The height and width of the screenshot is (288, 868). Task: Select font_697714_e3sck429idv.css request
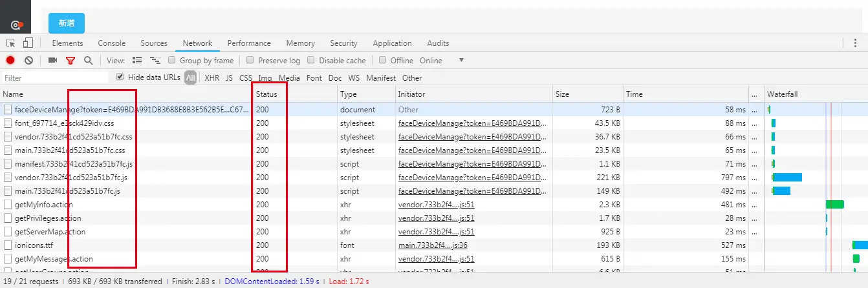pyautogui.click(x=434, y=123)
